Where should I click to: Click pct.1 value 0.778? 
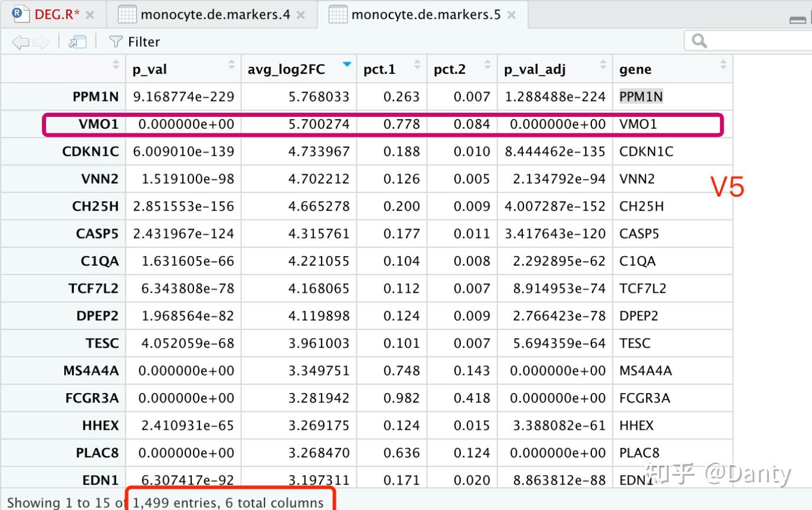click(402, 124)
